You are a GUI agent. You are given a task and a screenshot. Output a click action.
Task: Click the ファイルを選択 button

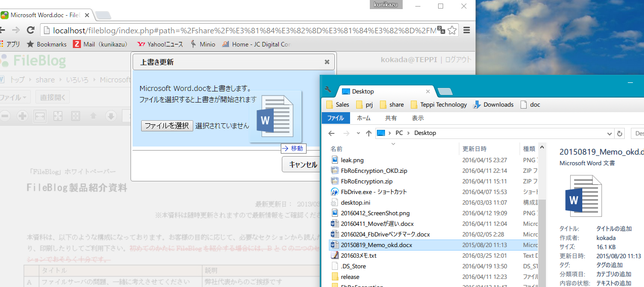point(167,126)
